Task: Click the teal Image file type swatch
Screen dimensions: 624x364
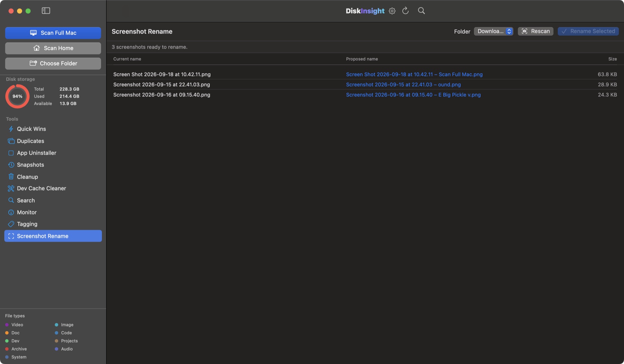Action: 57,325
